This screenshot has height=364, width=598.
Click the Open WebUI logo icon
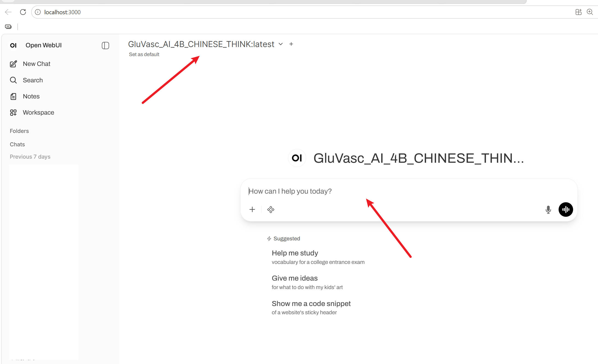point(13,45)
